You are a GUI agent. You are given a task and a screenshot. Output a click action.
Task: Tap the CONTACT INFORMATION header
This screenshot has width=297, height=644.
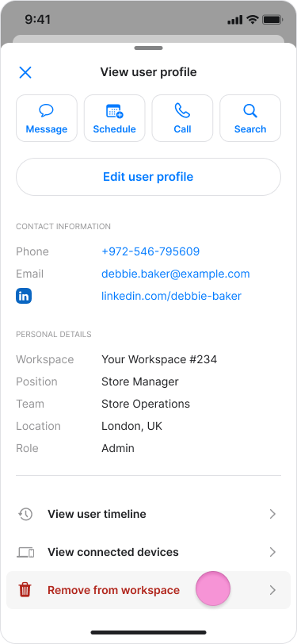(63, 227)
